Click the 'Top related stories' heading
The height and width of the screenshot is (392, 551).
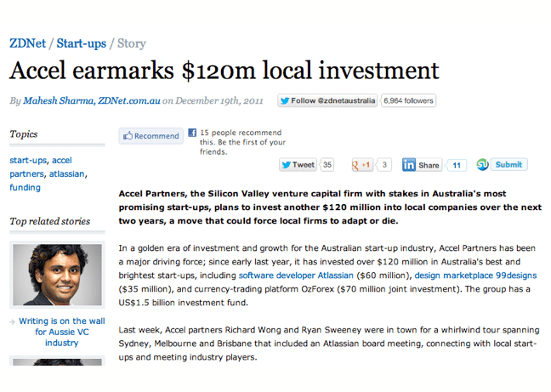(x=50, y=221)
